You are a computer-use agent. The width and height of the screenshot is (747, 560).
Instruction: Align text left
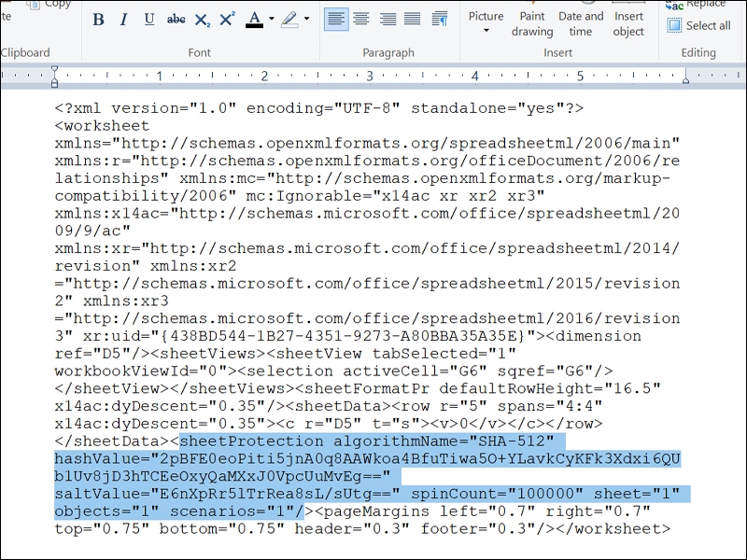336,20
